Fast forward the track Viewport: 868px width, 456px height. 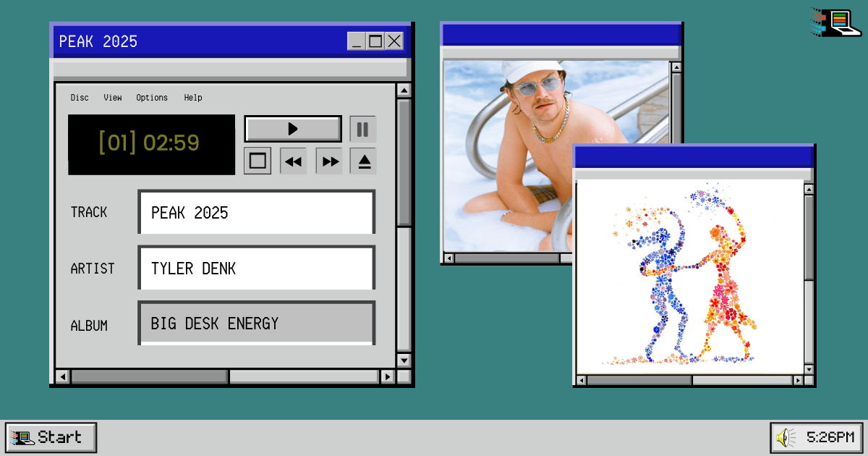pyautogui.click(x=330, y=161)
